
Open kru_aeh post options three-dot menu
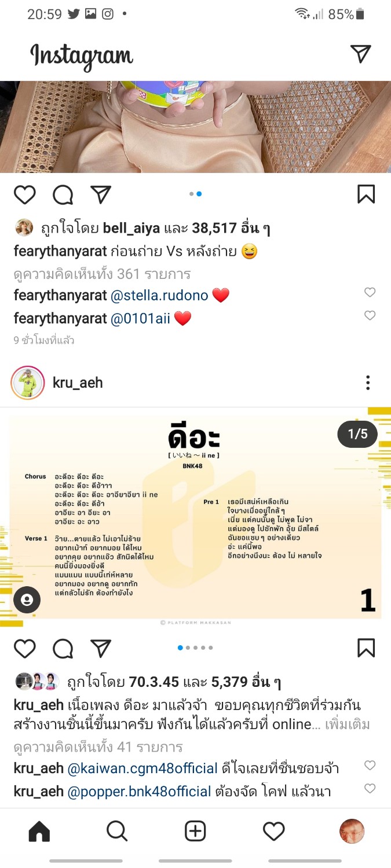368,382
